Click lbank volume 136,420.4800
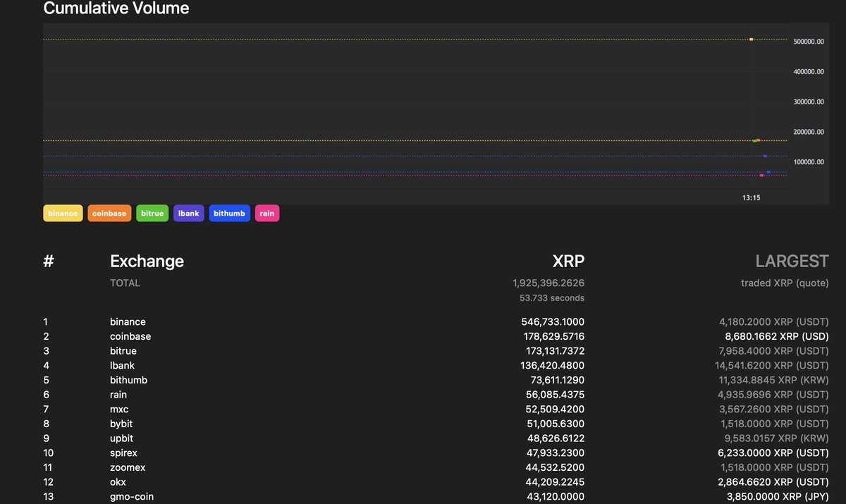The height and width of the screenshot is (504, 846). click(553, 365)
